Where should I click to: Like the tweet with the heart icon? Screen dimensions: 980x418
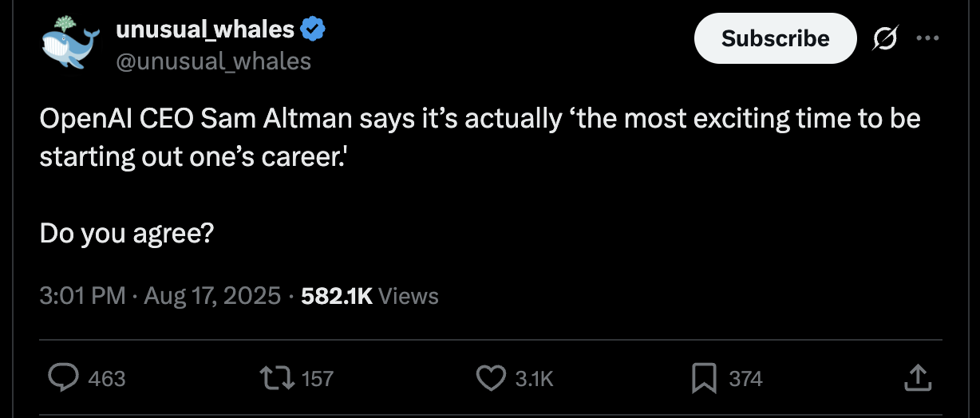[x=491, y=377]
